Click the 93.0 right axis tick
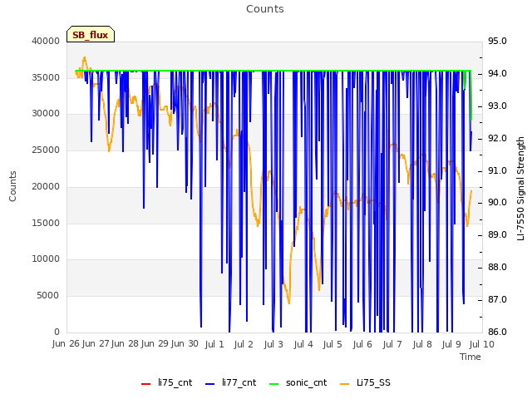 click(497, 106)
